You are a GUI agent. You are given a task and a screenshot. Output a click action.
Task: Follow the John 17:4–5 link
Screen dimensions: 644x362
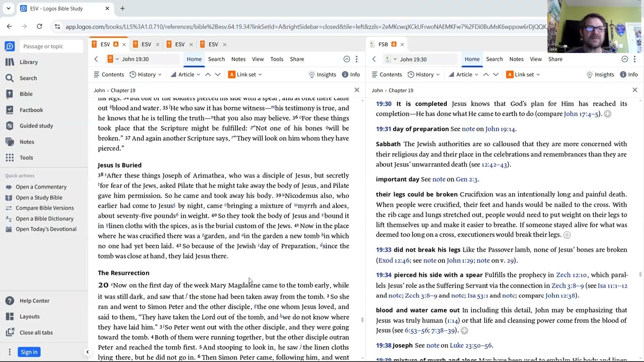click(581, 114)
